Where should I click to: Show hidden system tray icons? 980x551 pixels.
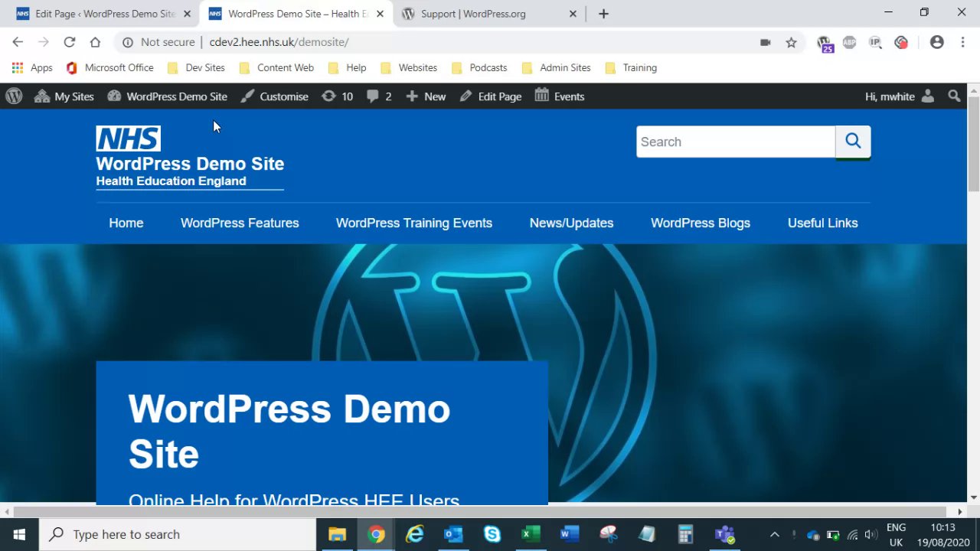774,534
